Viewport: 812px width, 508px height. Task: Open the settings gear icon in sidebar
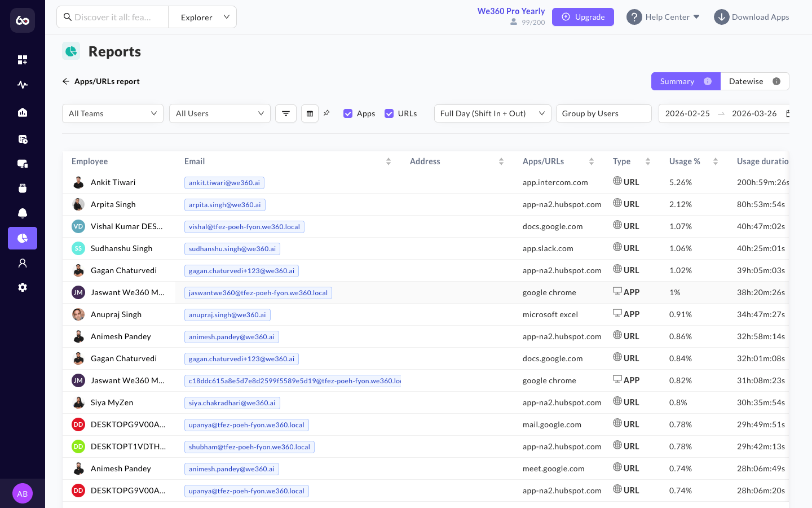pos(23,287)
